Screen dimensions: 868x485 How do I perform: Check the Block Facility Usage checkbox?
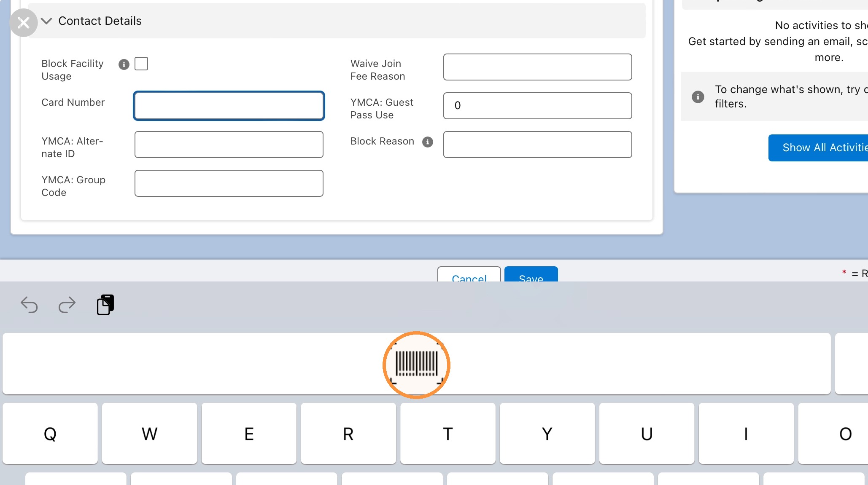click(141, 64)
